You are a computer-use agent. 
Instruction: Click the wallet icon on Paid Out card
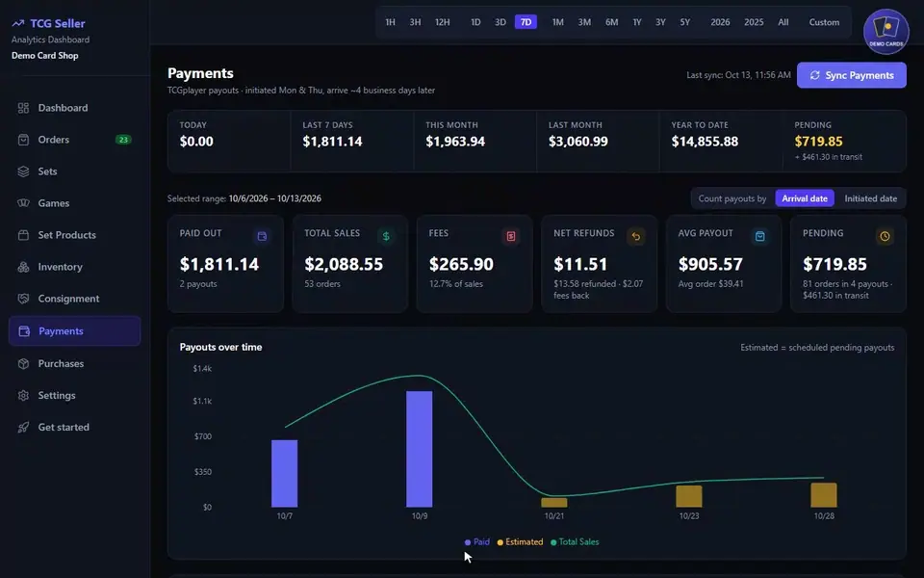tap(262, 237)
